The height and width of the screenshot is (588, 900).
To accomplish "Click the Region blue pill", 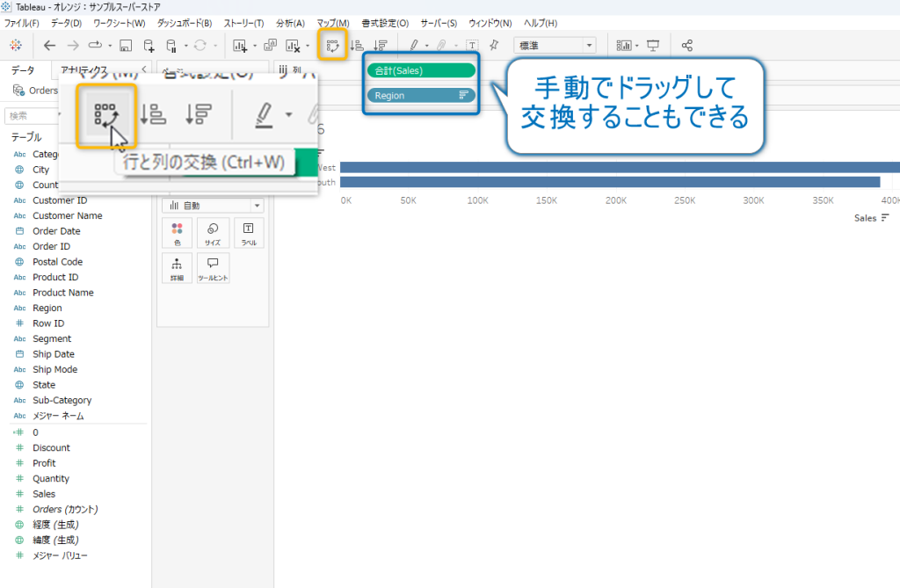I will coord(421,95).
